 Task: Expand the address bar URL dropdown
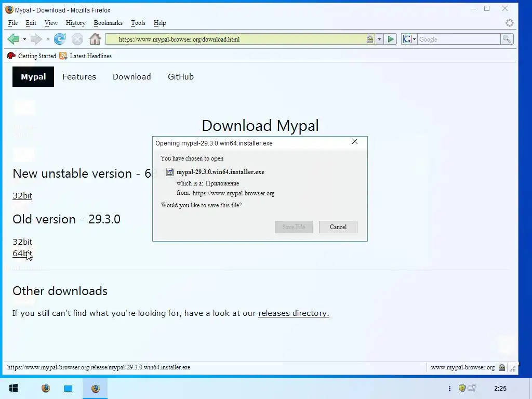(x=379, y=39)
